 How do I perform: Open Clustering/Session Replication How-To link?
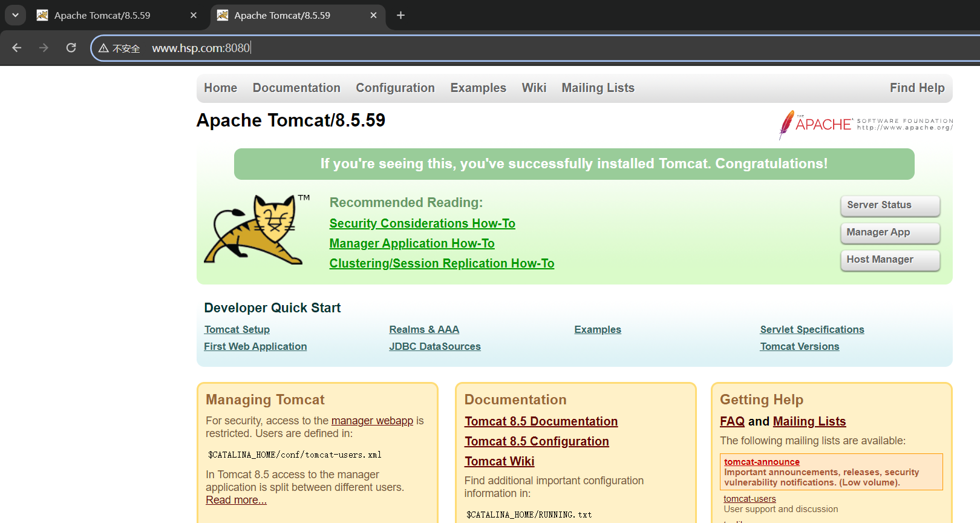(x=442, y=263)
